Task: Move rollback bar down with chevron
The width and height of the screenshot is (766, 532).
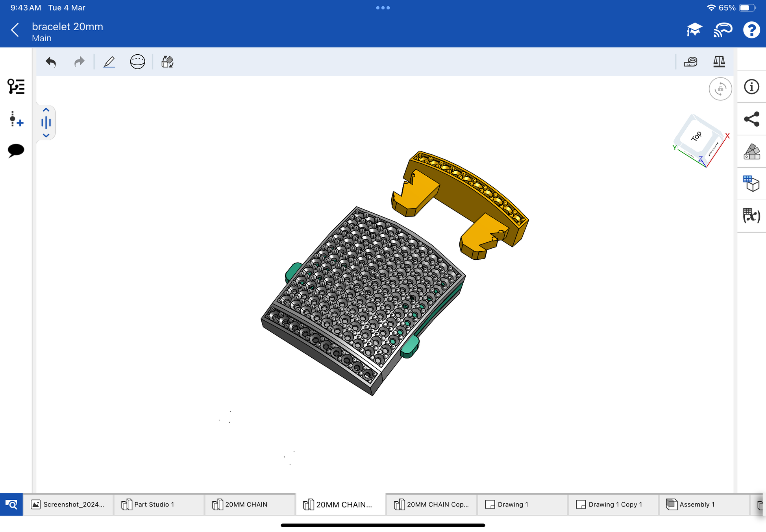Action: (46, 135)
